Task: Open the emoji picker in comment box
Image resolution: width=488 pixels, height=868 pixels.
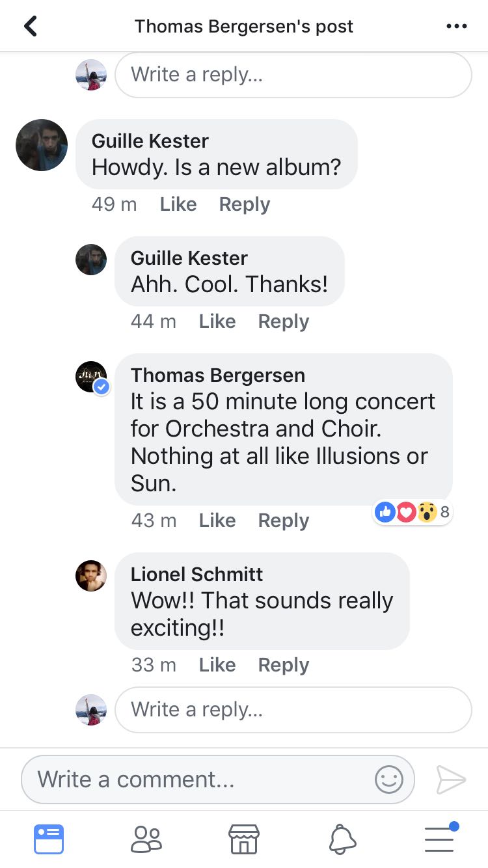Action: (388, 780)
